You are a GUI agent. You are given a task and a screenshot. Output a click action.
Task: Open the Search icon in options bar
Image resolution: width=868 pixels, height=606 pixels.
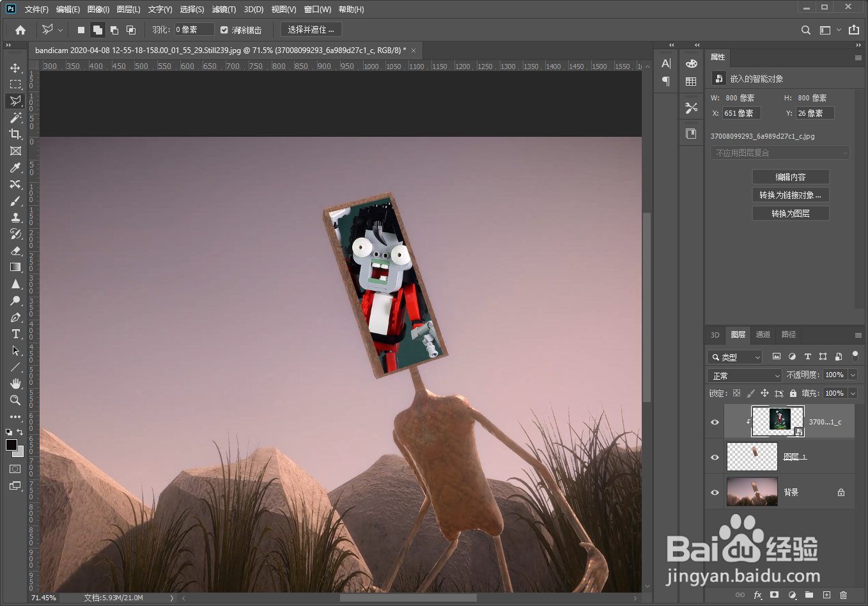pyautogui.click(x=806, y=30)
